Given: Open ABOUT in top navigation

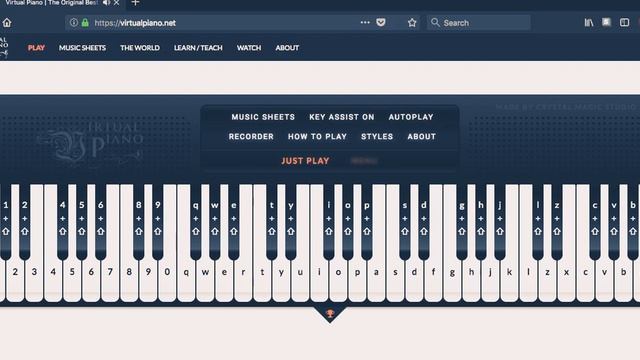Looking at the screenshot, I should point(287,48).
